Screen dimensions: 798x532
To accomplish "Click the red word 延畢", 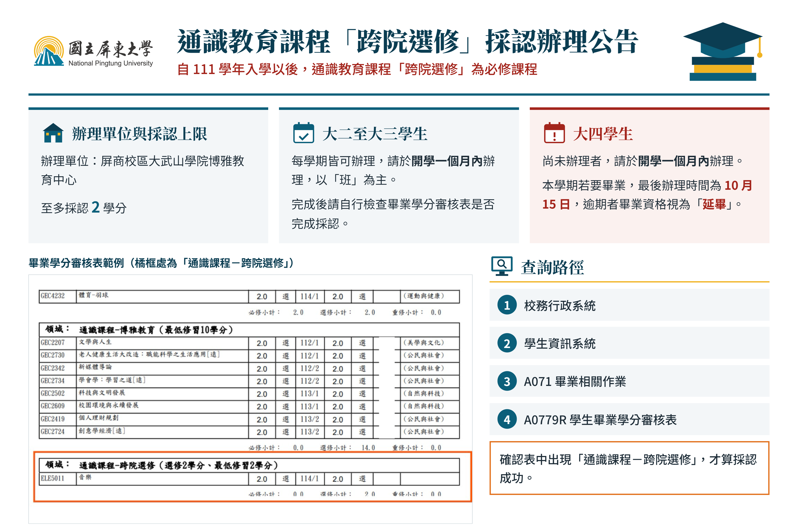I will (x=714, y=204).
